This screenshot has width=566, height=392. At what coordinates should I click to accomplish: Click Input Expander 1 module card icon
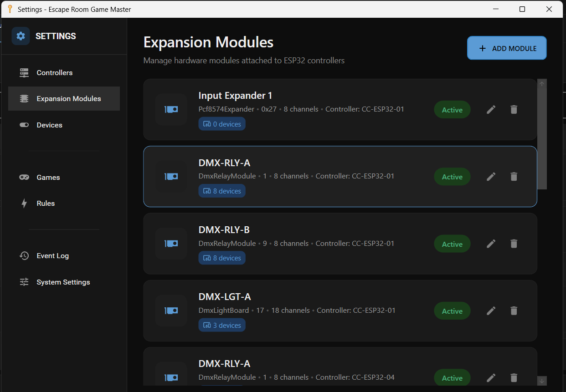tap(171, 110)
